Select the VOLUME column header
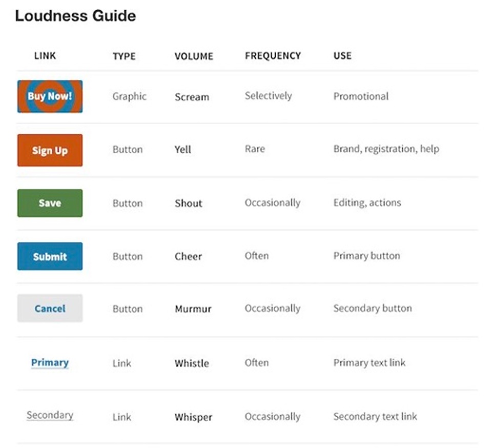 pyautogui.click(x=194, y=56)
